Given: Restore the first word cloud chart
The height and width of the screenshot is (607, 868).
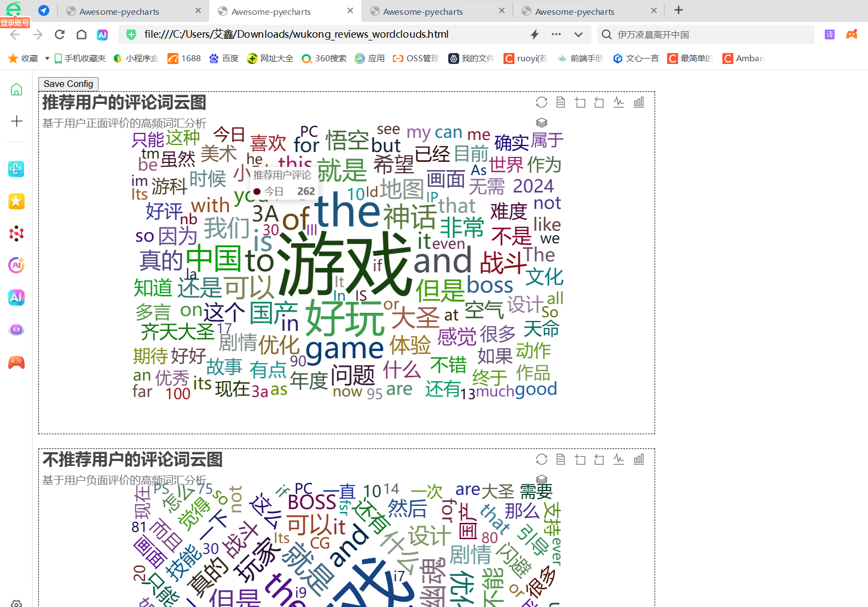Looking at the screenshot, I should 542,102.
